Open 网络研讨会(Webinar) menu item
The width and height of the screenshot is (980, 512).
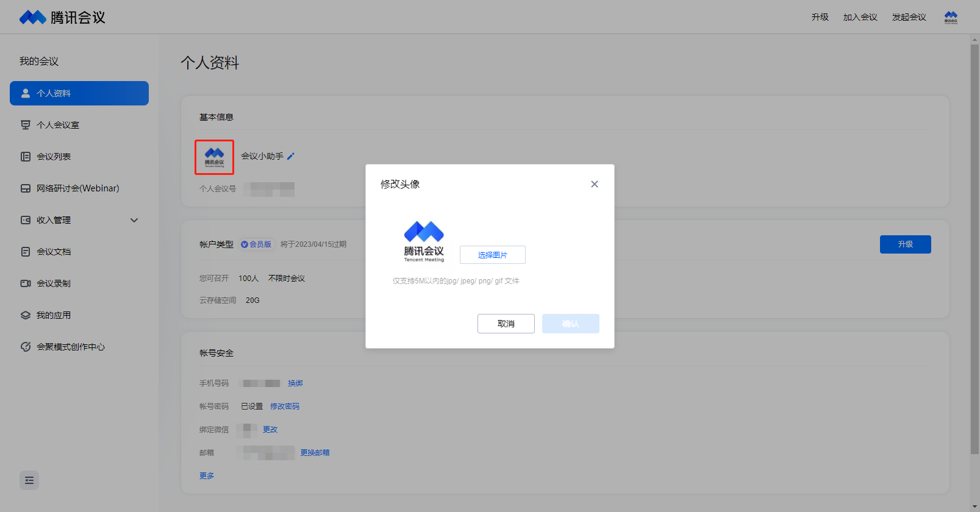point(79,188)
